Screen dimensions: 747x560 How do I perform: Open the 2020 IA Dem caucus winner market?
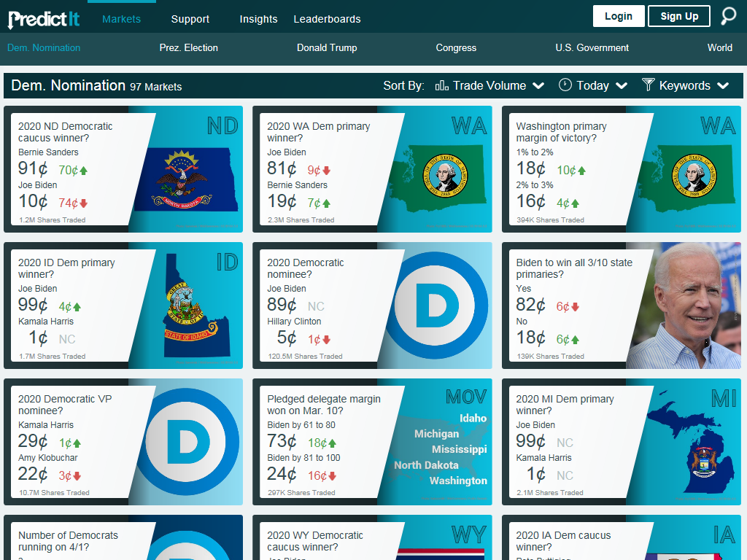[563, 541]
